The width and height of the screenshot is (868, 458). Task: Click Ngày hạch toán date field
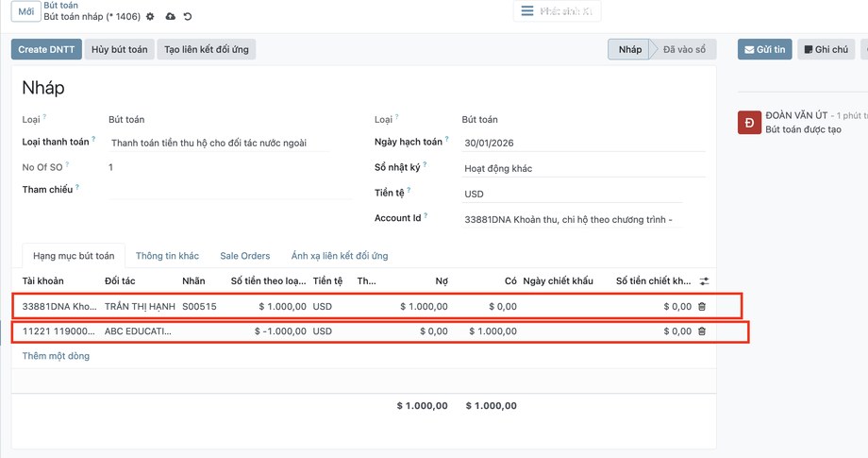[584, 143]
